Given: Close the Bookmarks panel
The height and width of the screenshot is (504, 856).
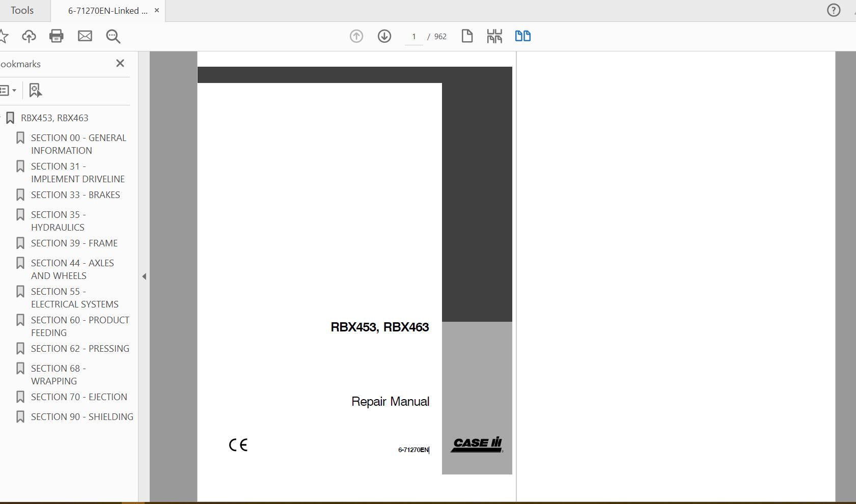Looking at the screenshot, I should click(120, 63).
